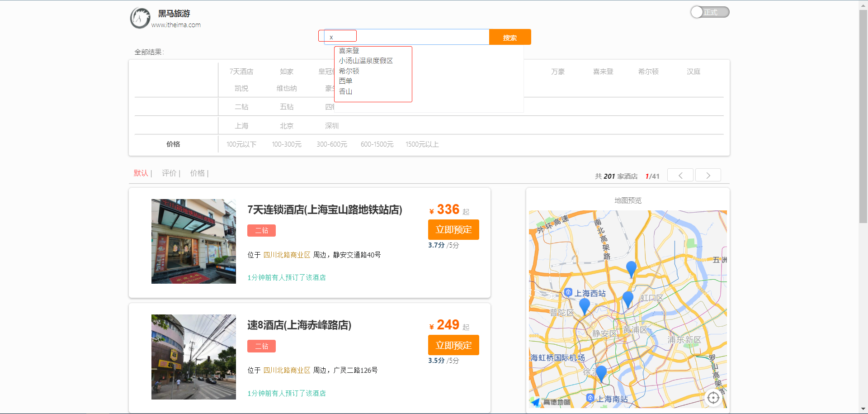Click www.itheima.com site address
The width and height of the screenshot is (868, 414).
pyautogui.click(x=176, y=25)
